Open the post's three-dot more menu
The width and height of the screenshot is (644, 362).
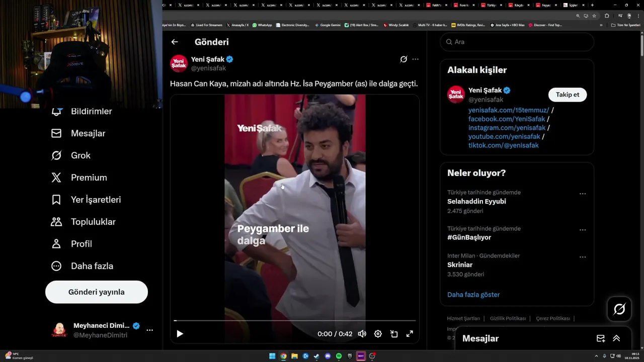click(x=415, y=59)
